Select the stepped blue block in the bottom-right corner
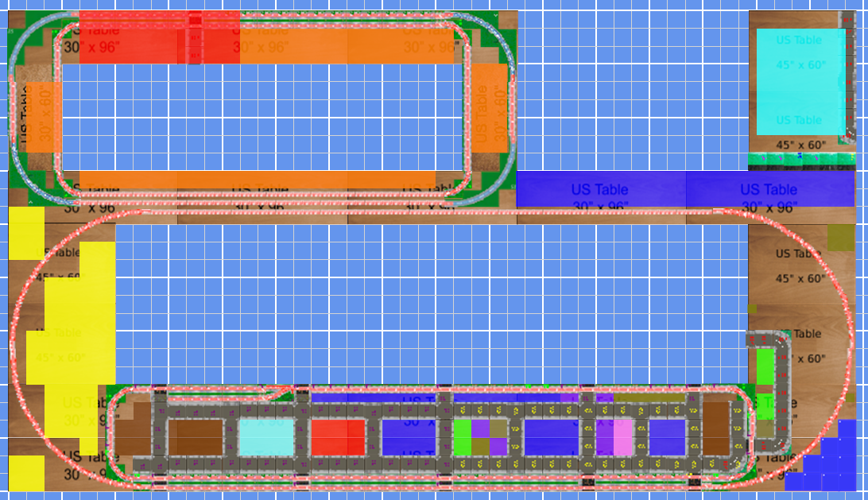868x500 pixels. [x=829, y=464]
